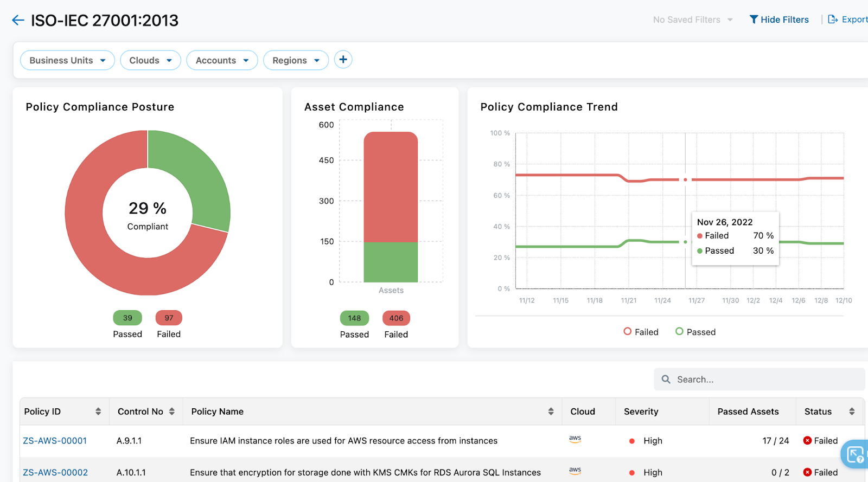Click the plus icon to add filter

click(x=343, y=60)
